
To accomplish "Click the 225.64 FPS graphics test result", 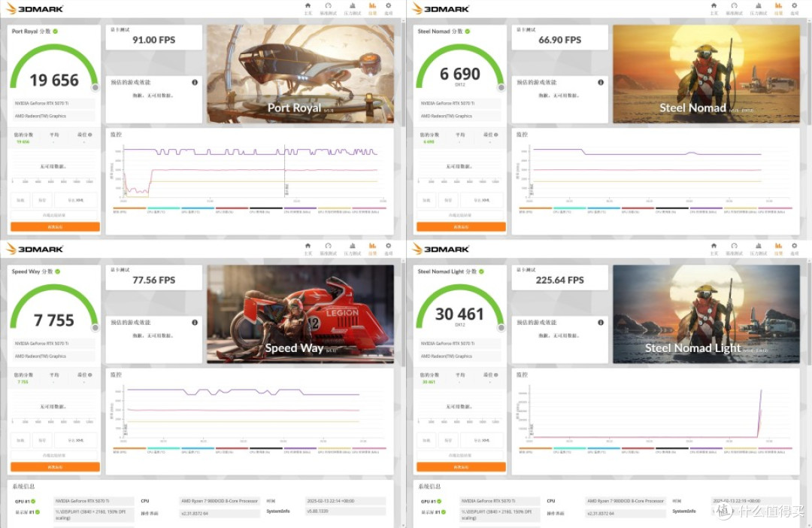I will point(560,280).
